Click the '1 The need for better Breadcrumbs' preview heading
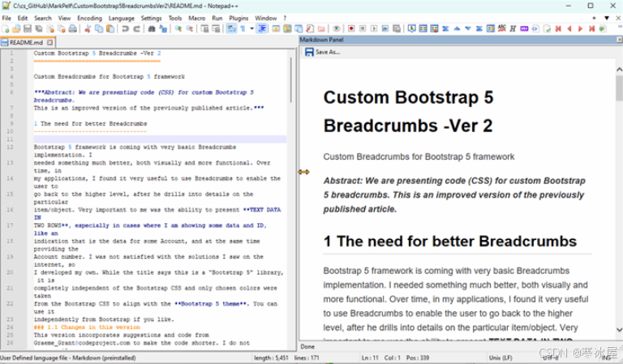Screen dimensions: 623x364 click(x=449, y=242)
